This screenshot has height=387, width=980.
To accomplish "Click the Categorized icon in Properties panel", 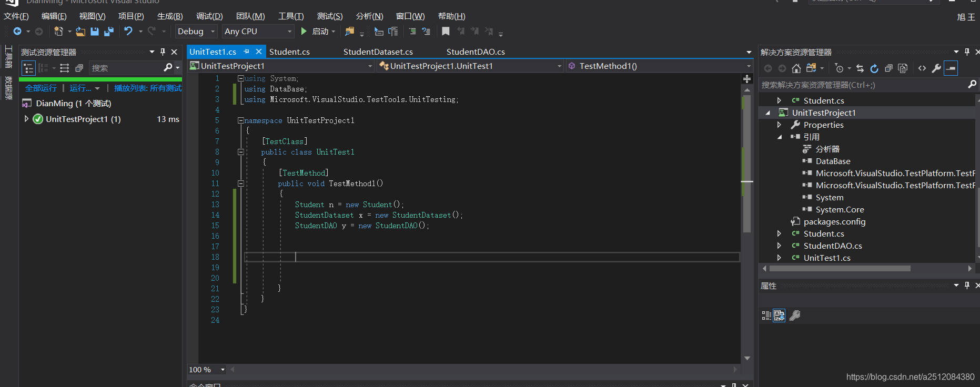I will coord(766,315).
